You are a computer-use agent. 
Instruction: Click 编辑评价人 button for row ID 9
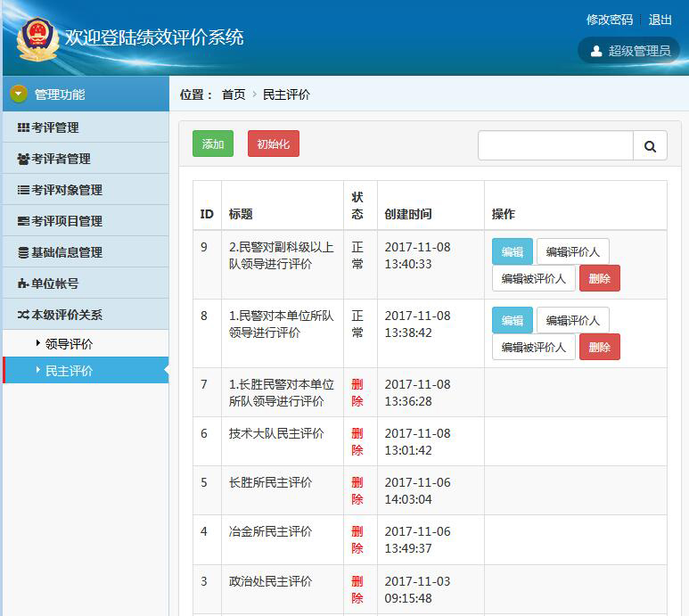tap(572, 251)
